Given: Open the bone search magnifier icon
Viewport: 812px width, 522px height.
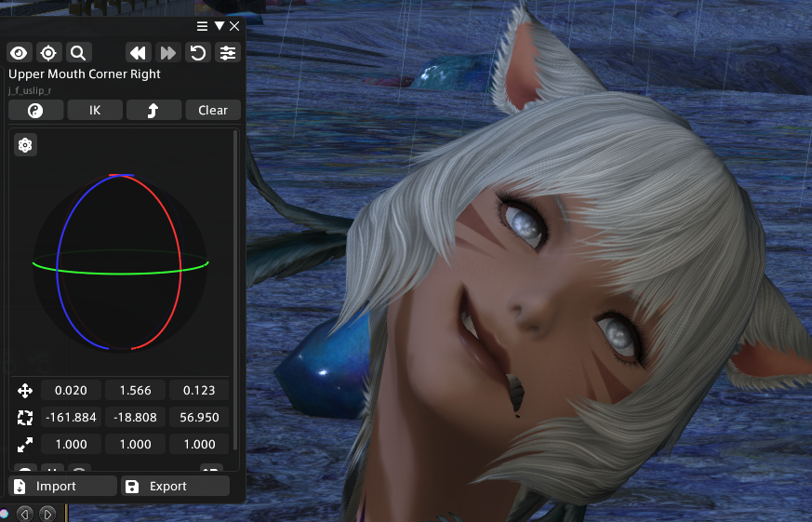Looking at the screenshot, I should pos(78,53).
